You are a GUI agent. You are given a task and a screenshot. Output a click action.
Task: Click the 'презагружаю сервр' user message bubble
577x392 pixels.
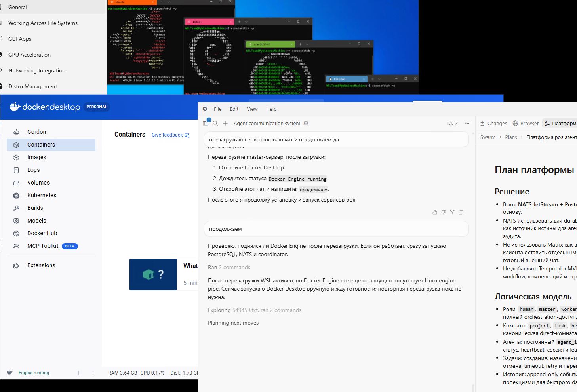pyautogui.click(x=336, y=139)
